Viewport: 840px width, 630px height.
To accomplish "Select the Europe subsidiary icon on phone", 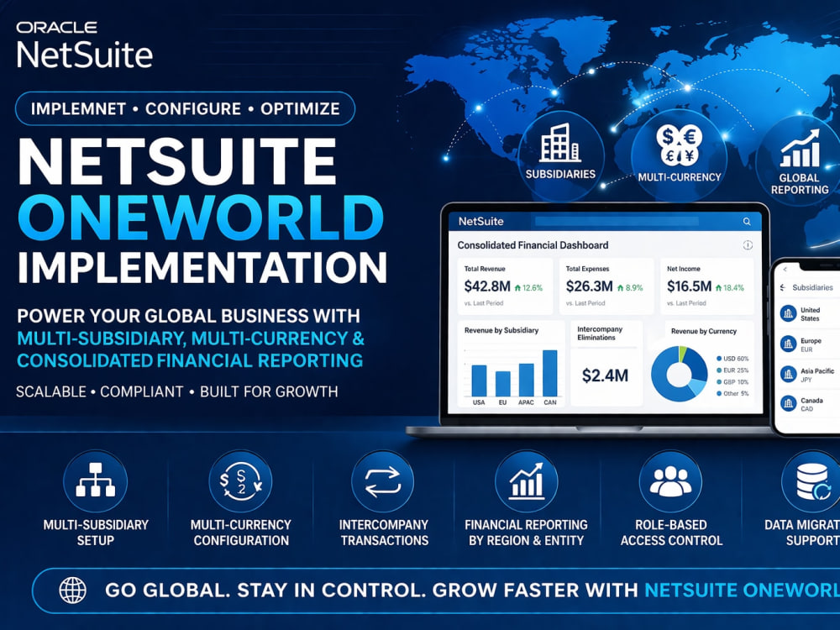I will tap(788, 344).
